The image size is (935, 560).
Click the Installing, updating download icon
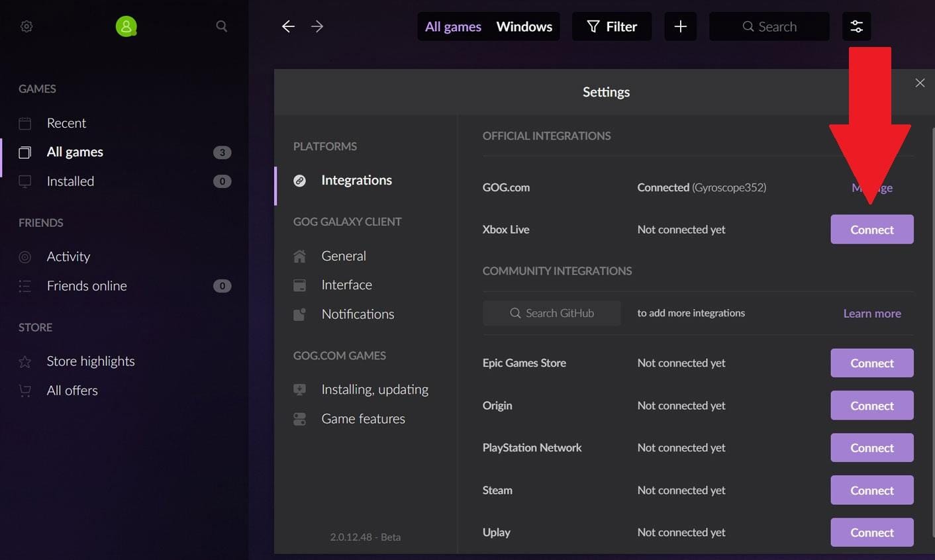click(299, 390)
